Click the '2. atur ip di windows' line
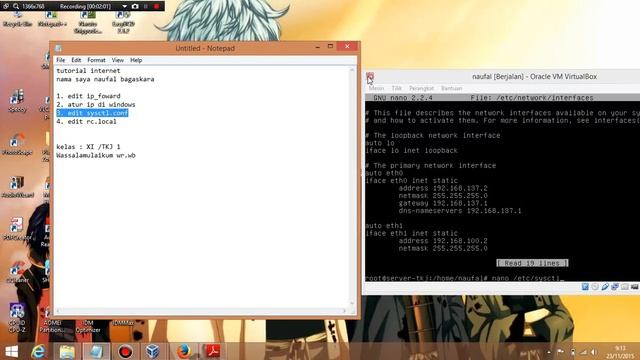Screen dimensions: 640x360 [96, 104]
